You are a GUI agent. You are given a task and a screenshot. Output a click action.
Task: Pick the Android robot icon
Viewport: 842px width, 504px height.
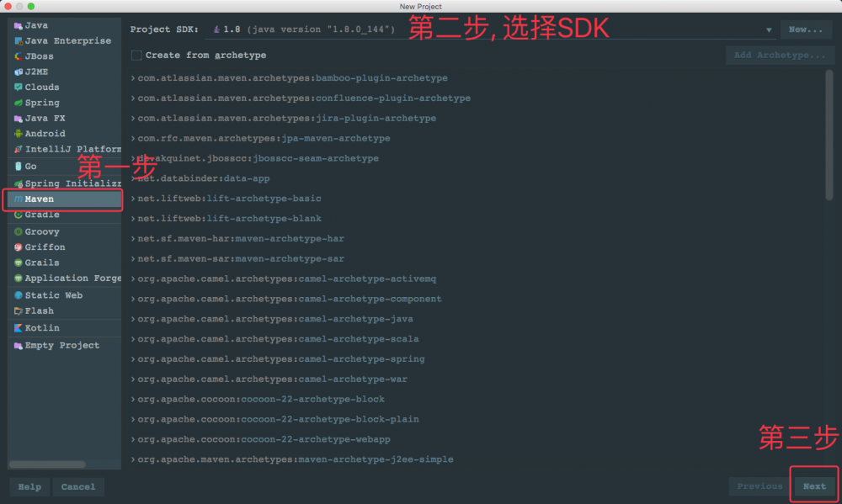(x=19, y=134)
